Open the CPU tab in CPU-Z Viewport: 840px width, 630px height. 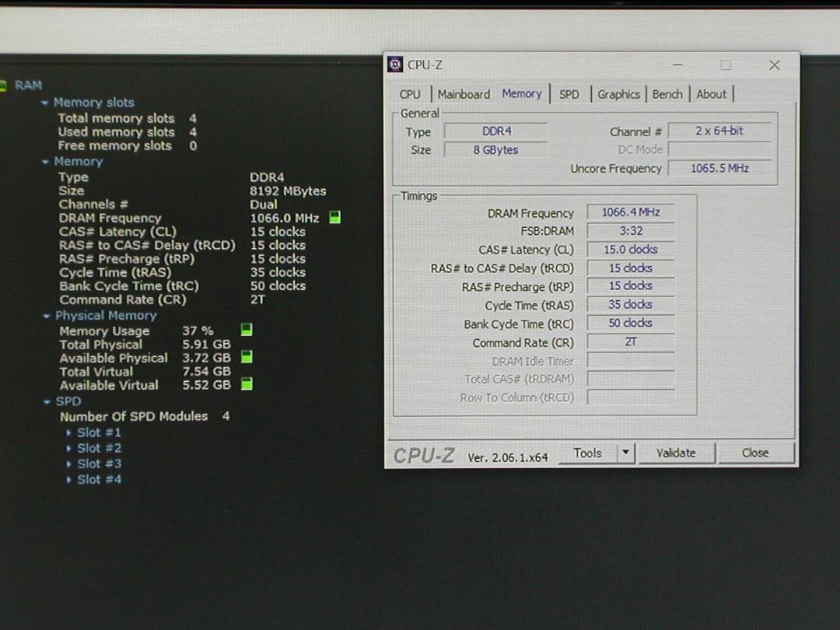(410, 94)
